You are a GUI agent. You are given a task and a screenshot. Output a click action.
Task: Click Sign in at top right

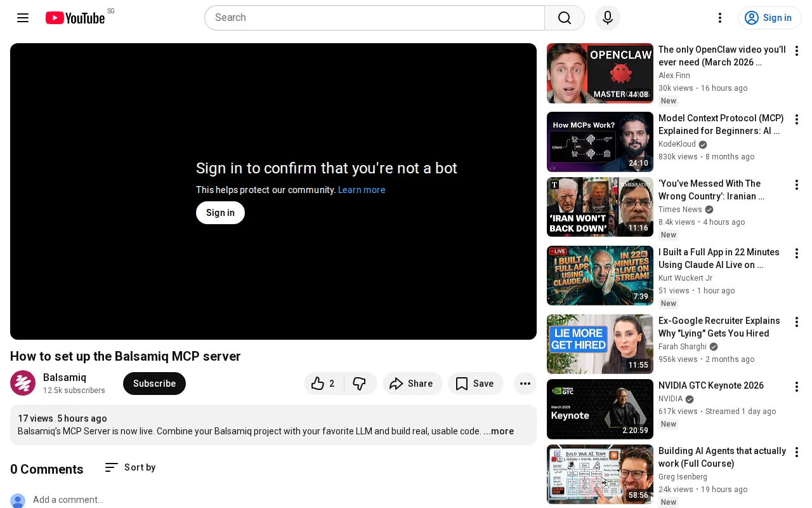(x=769, y=18)
